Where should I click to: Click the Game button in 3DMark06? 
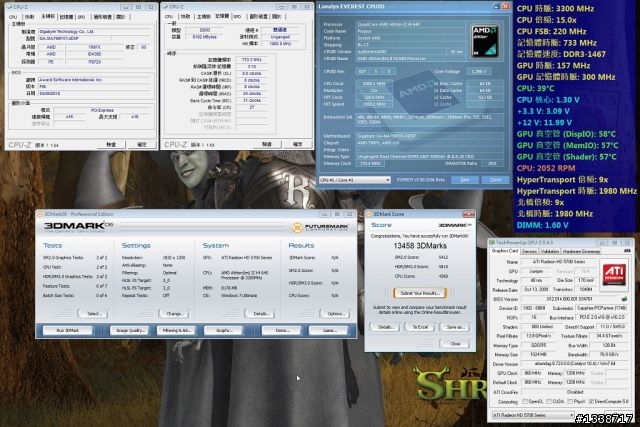(329, 330)
